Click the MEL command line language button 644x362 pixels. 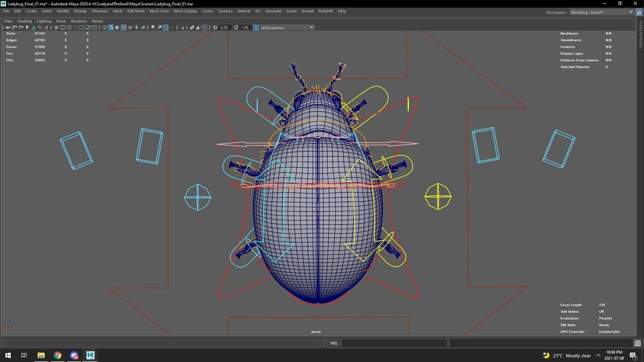click(333, 343)
